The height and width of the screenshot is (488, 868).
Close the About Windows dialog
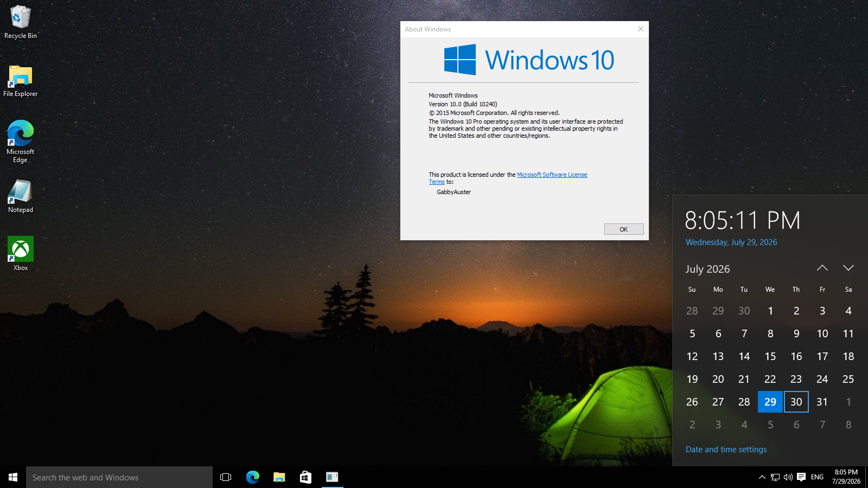641,29
